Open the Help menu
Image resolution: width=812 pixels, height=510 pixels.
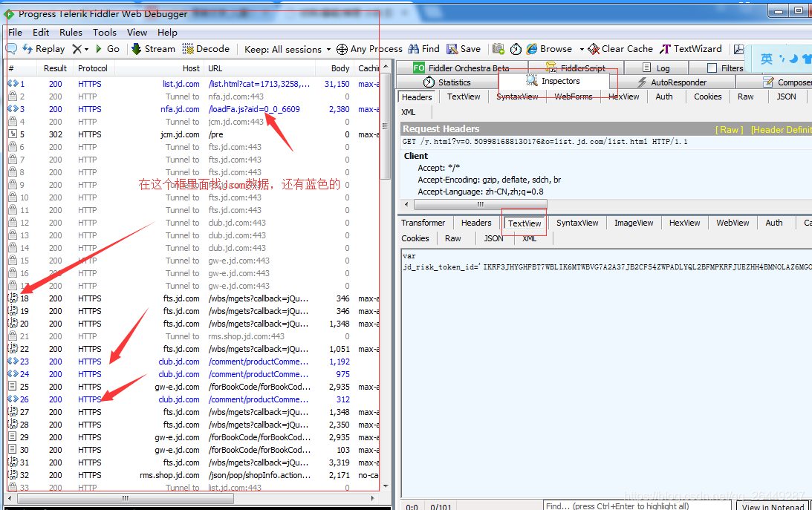167,33
